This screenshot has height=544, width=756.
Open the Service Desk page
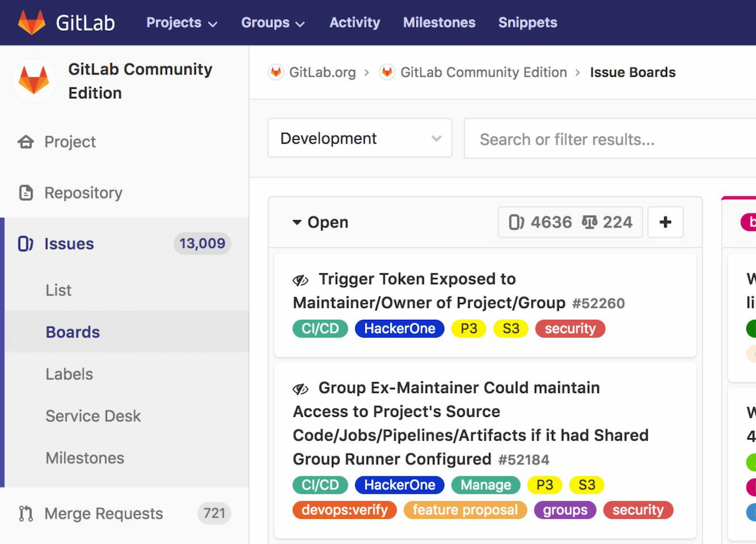(93, 416)
